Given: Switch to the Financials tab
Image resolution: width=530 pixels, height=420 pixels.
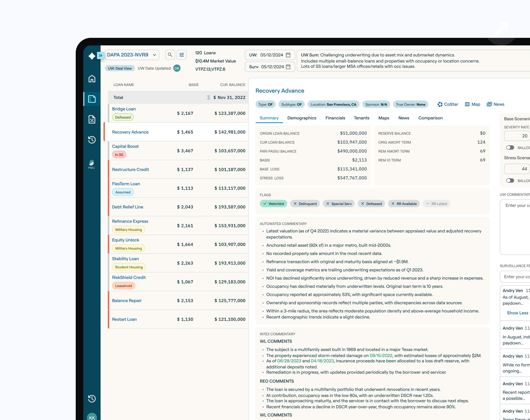Looking at the screenshot, I should click(x=335, y=118).
